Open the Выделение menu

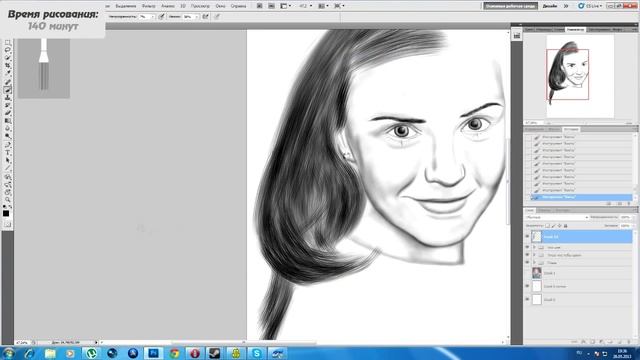pyautogui.click(x=126, y=6)
